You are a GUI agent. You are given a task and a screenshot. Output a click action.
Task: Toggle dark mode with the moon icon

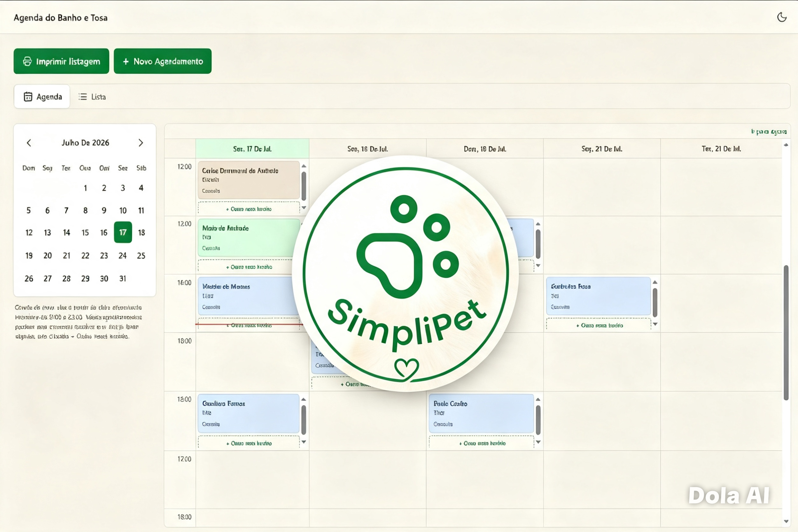click(x=782, y=17)
